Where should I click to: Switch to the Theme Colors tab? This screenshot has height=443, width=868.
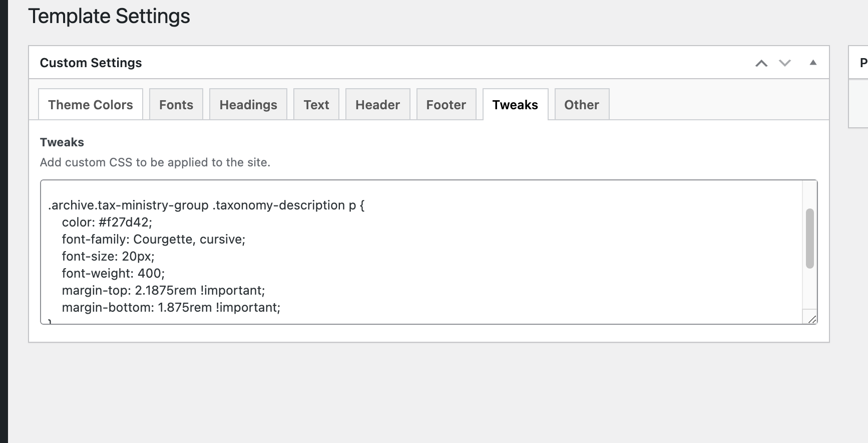pyautogui.click(x=91, y=105)
